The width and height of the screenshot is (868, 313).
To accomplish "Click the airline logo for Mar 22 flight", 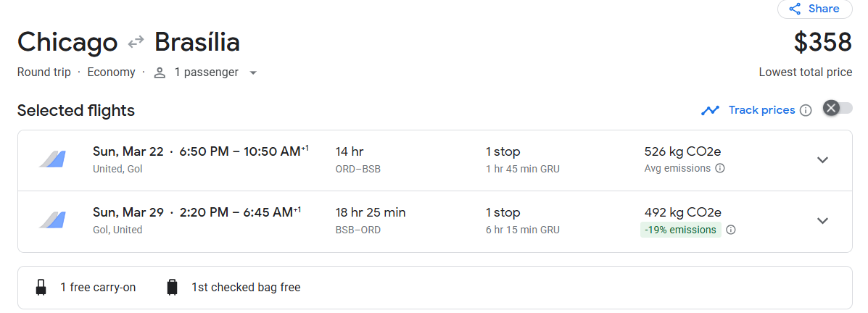I will pos(52,159).
